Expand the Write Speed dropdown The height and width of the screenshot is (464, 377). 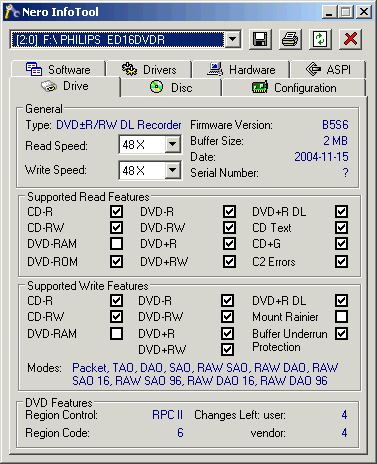click(172, 170)
